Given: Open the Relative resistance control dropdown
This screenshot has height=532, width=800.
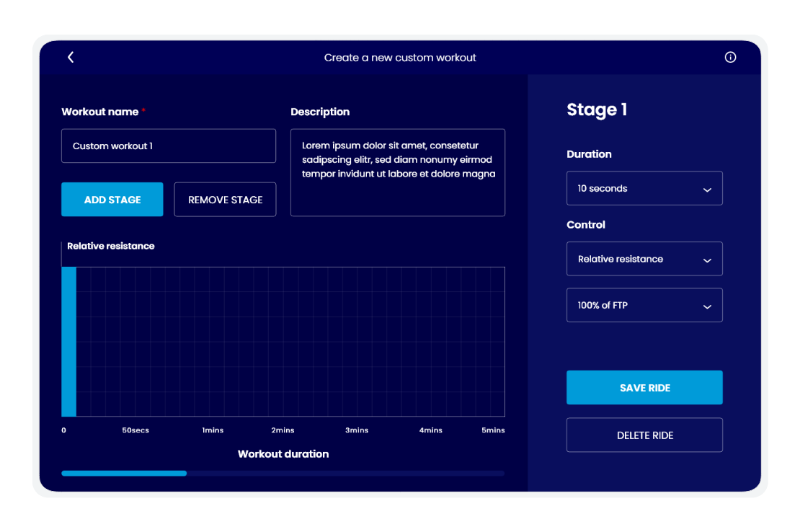Looking at the screenshot, I should tap(644, 259).
